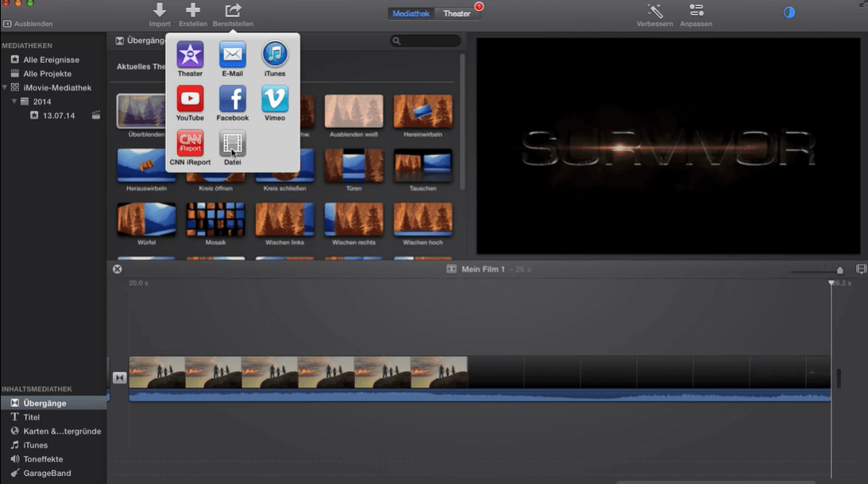This screenshot has height=484, width=868.
Task: Select Übergänge in the Inhaltsmediathek
Action: point(53,403)
